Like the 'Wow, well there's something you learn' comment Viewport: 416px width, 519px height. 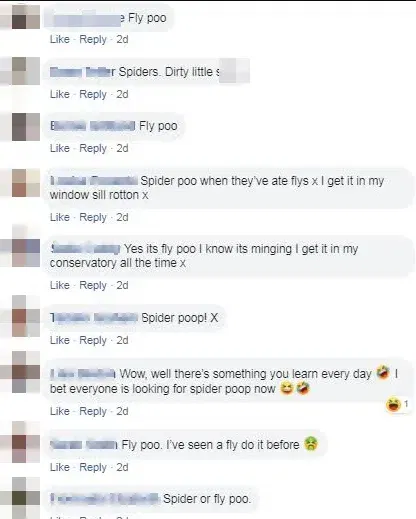point(60,411)
